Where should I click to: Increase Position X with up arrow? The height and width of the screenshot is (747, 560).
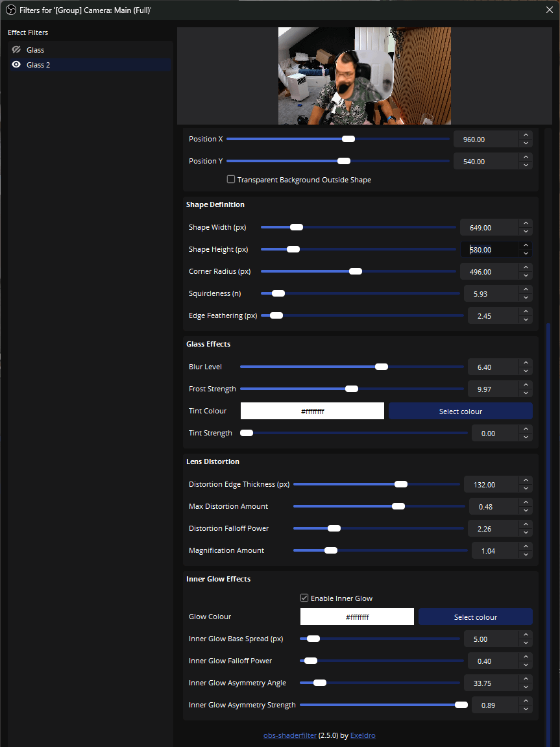click(x=526, y=135)
